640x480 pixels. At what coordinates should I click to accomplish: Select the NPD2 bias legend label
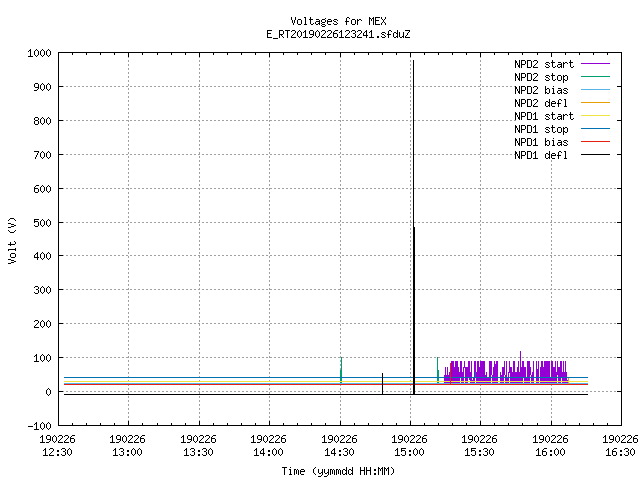coord(541,90)
